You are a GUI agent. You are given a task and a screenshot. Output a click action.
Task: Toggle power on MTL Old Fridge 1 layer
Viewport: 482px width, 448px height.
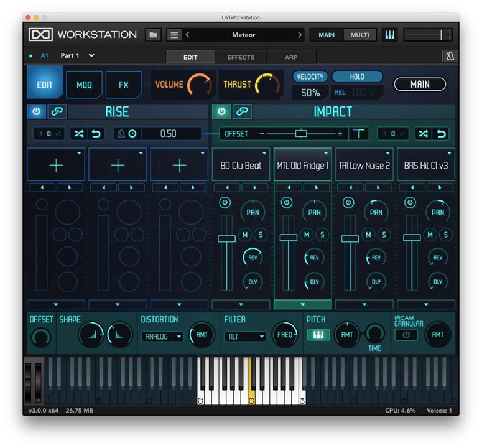click(x=287, y=203)
